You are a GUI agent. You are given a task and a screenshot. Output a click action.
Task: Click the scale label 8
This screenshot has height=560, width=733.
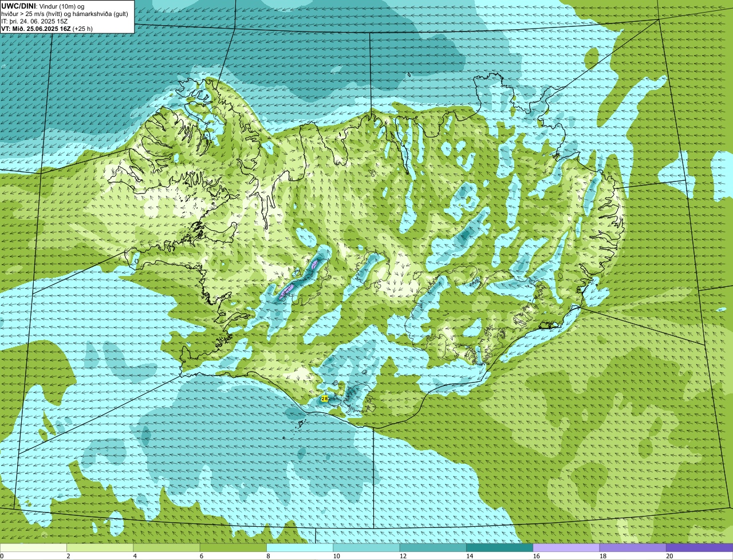[268, 556]
